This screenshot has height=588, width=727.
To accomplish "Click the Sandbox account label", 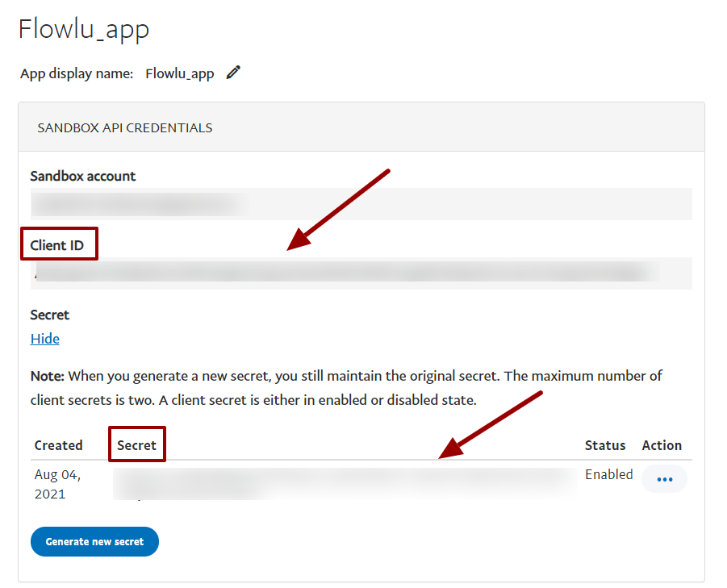I will point(83,176).
